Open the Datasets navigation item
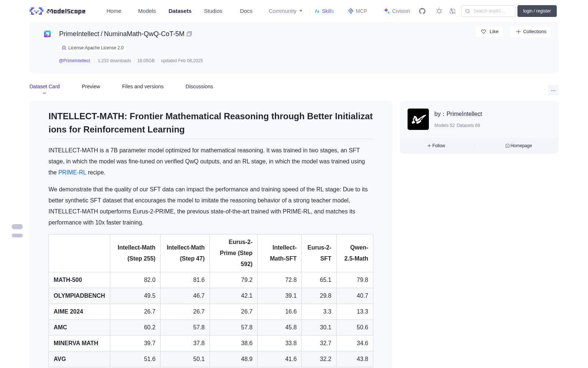 point(180,11)
